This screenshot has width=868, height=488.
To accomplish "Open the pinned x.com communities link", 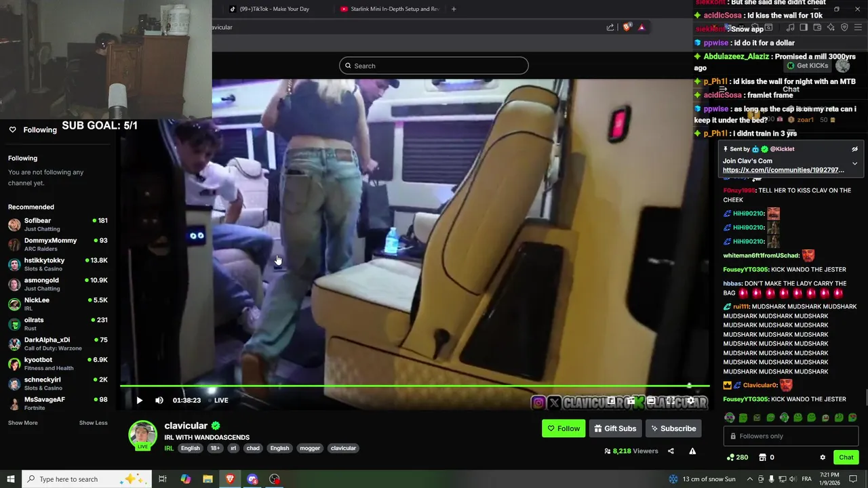I will [783, 170].
